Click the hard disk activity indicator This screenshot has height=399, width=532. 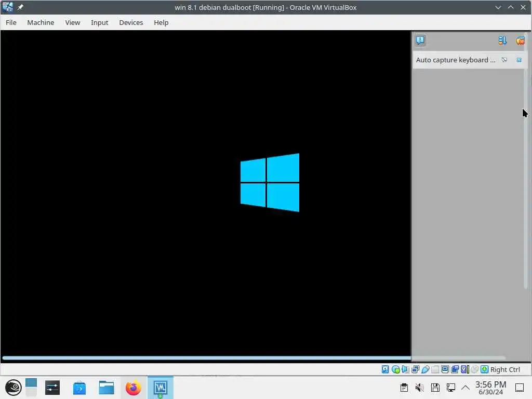pyautogui.click(x=385, y=369)
